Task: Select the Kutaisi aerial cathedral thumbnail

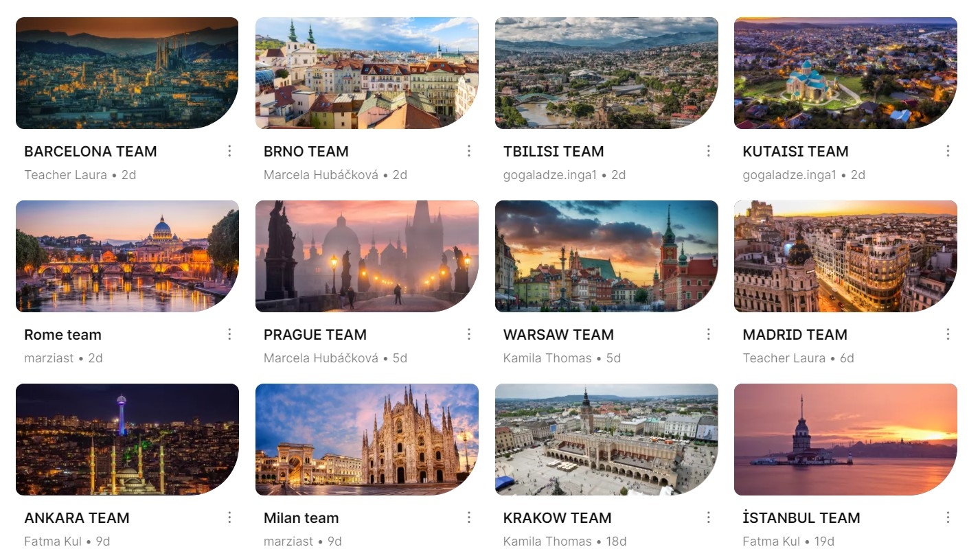Action: coord(845,73)
